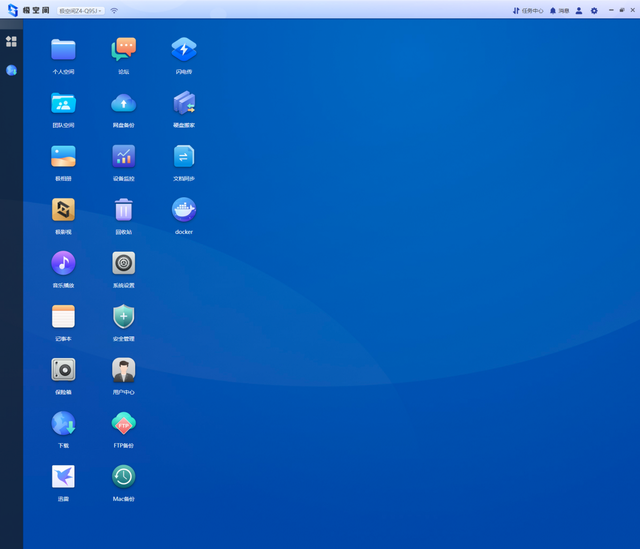Image resolution: width=640 pixels, height=549 pixels.
Task: Launch 音乐播放 music player
Action: pyautogui.click(x=63, y=263)
